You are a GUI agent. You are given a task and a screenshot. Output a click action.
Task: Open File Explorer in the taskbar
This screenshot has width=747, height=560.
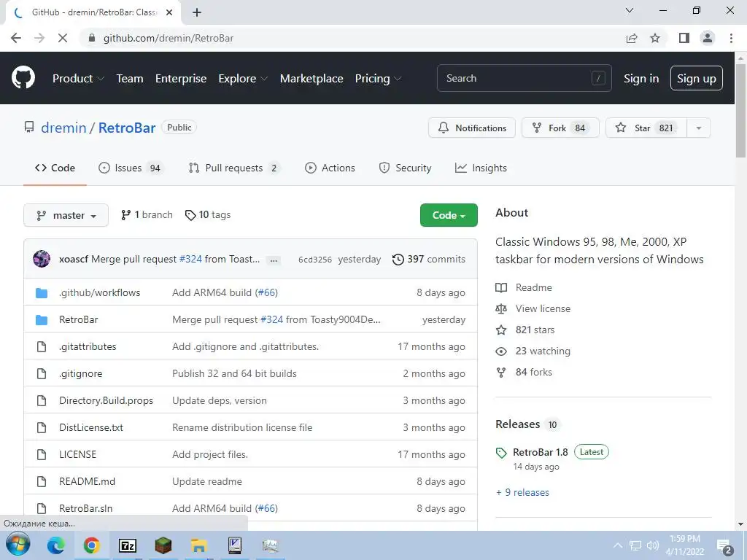point(198,545)
